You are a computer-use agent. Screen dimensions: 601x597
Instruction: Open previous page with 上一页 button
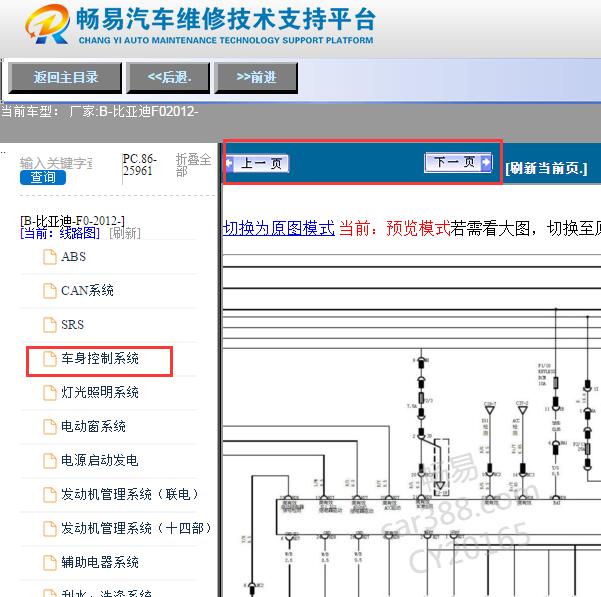[257, 164]
